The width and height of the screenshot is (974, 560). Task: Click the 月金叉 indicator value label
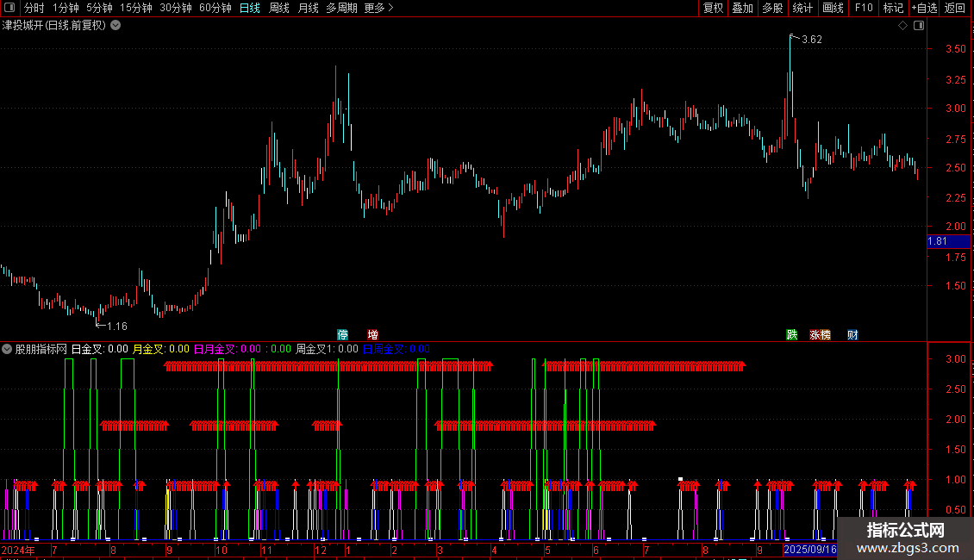point(161,349)
